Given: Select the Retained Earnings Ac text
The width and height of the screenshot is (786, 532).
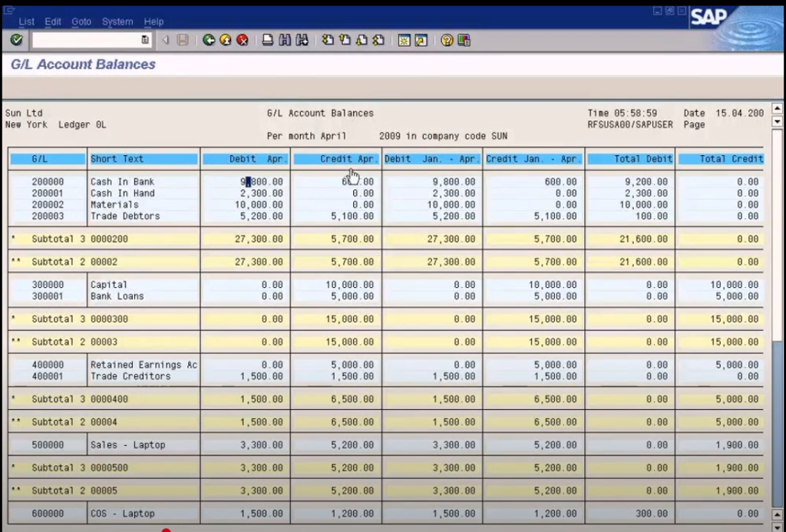Looking at the screenshot, I should coord(144,365).
